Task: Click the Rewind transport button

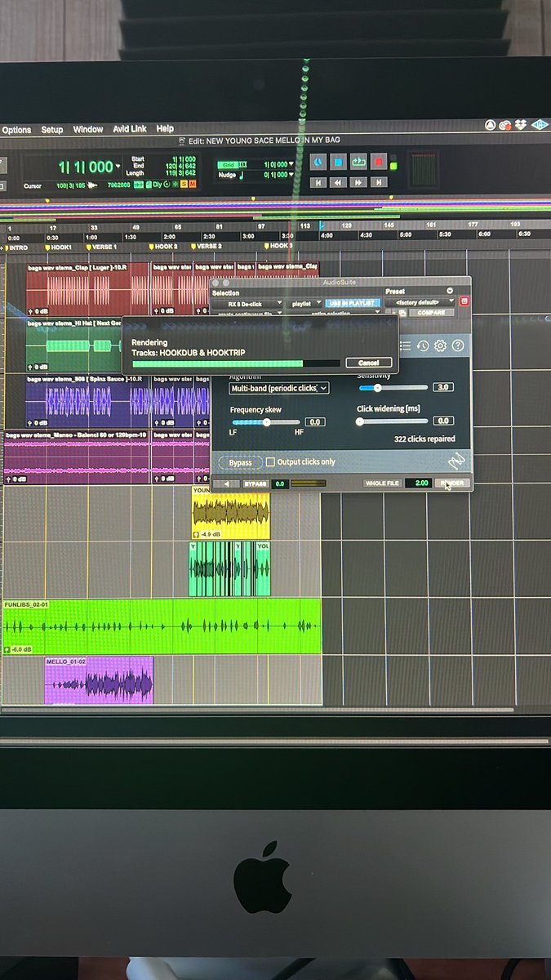Action: tap(338, 182)
